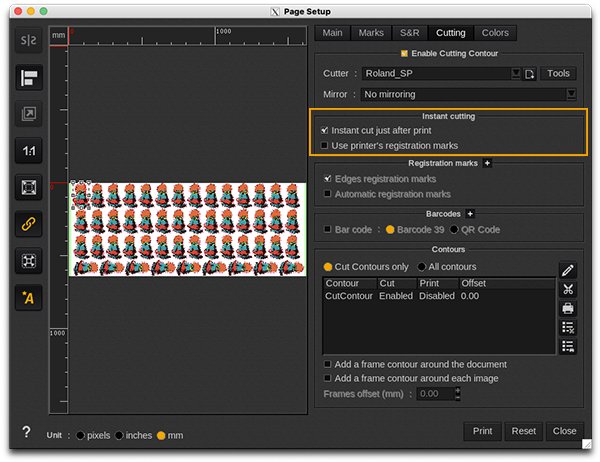Screen dimensions: 600x462
Task: Toggle Enable Cutting Contour checkbox
Action: click(x=404, y=53)
